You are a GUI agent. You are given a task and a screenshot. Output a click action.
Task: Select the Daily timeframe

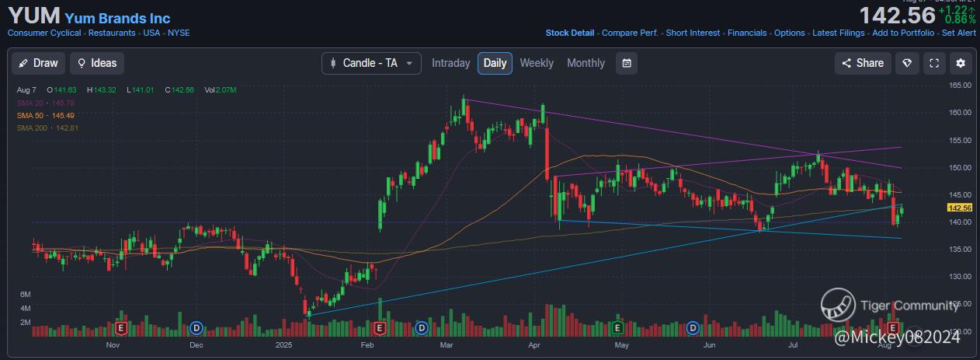(495, 63)
